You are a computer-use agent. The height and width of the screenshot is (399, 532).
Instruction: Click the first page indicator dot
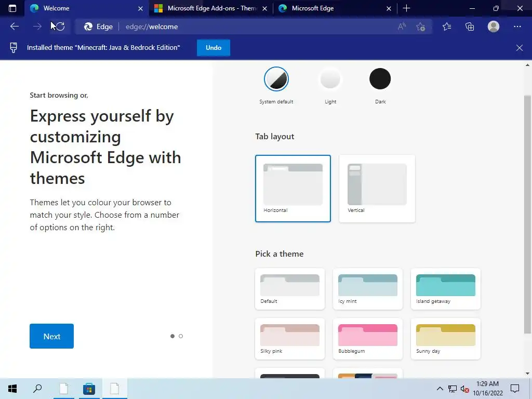click(172, 336)
